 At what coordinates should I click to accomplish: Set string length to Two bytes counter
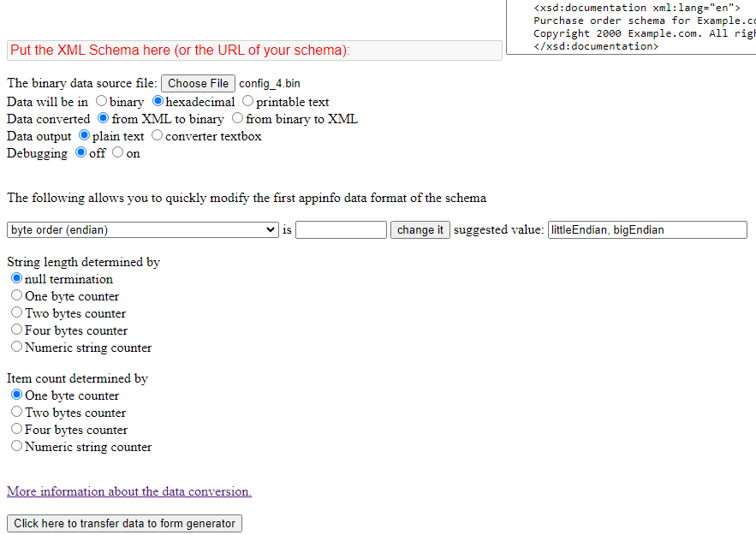click(17, 312)
